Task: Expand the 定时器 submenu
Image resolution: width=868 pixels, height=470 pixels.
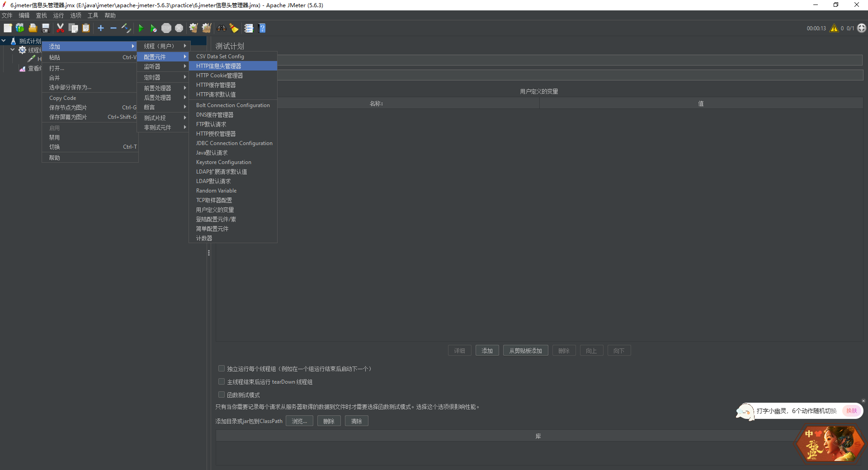Action: pos(163,77)
